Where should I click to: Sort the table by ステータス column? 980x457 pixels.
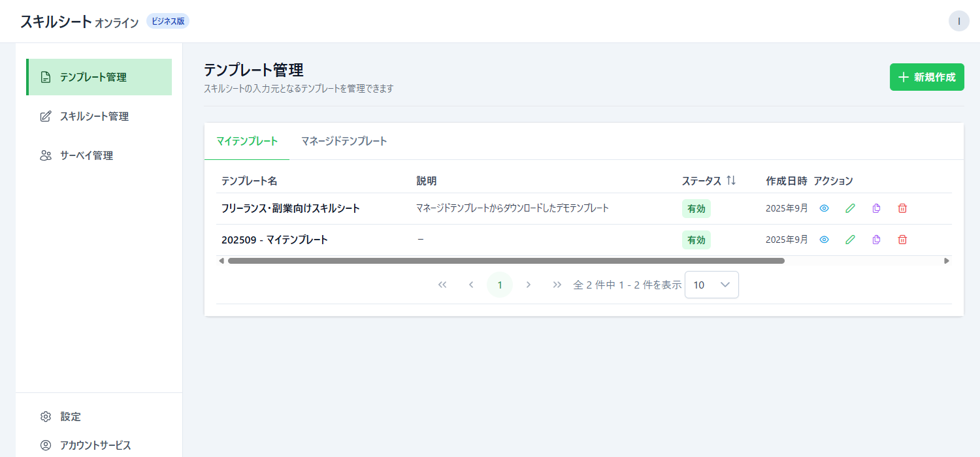click(x=731, y=181)
